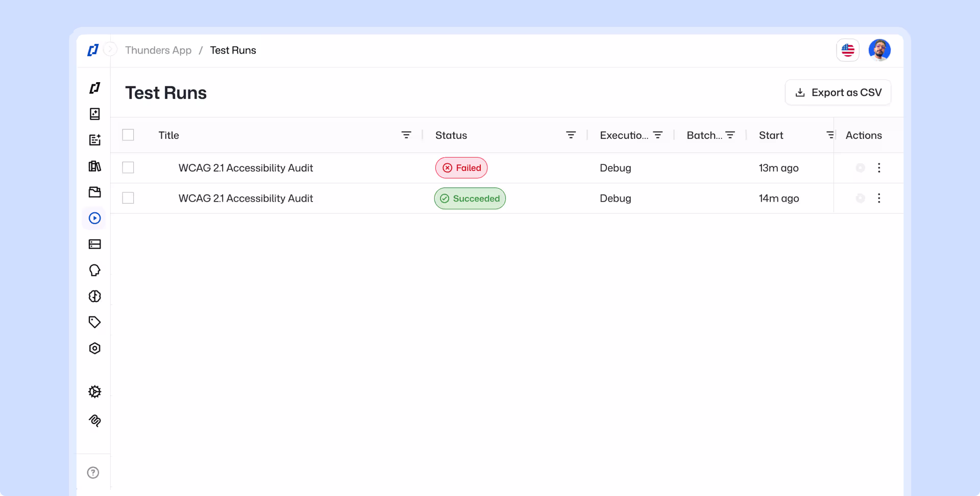Open the help question mark icon
The width and height of the screenshot is (980, 496).
[x=93, y=473]
